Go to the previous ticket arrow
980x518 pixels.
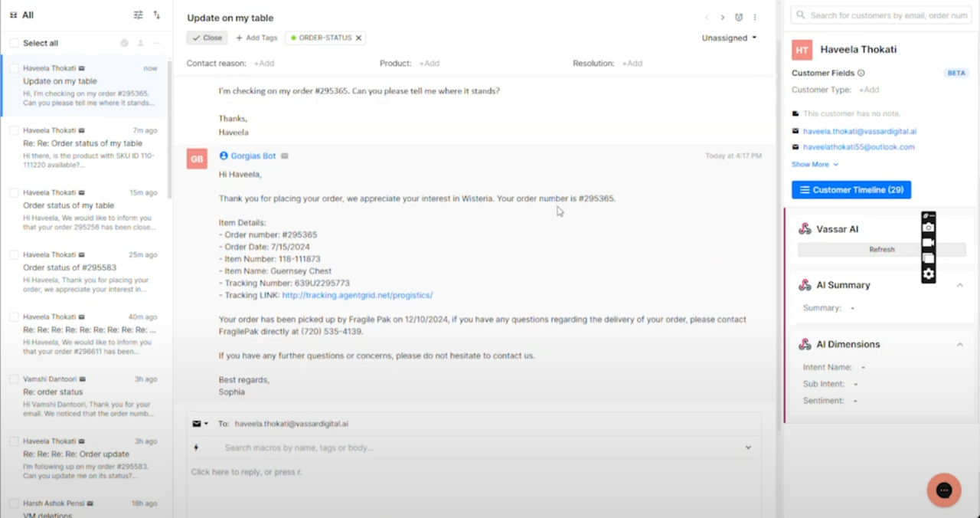point(707,18)
